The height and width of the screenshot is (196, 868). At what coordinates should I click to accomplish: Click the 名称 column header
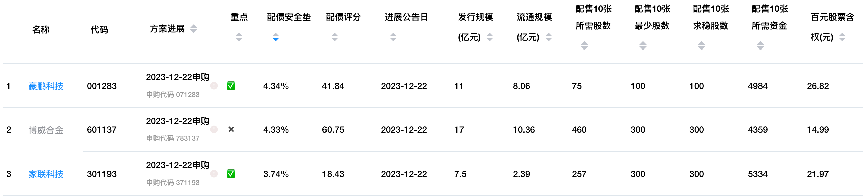pos(41,30)
